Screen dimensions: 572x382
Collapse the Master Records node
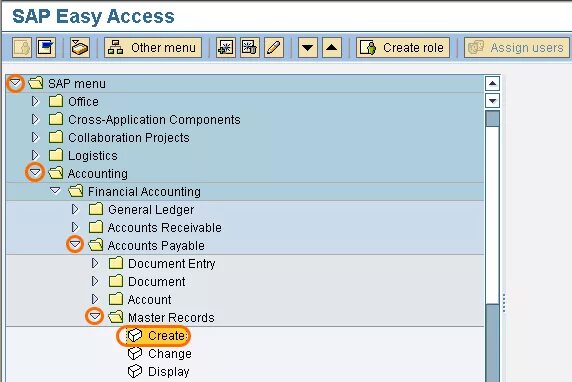coord(95,316)
